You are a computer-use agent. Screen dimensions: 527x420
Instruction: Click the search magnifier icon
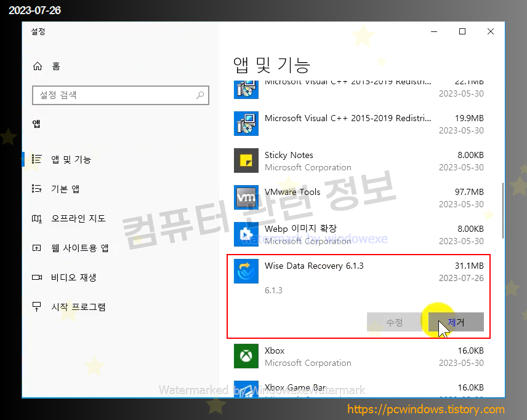(x=200, y=95)
